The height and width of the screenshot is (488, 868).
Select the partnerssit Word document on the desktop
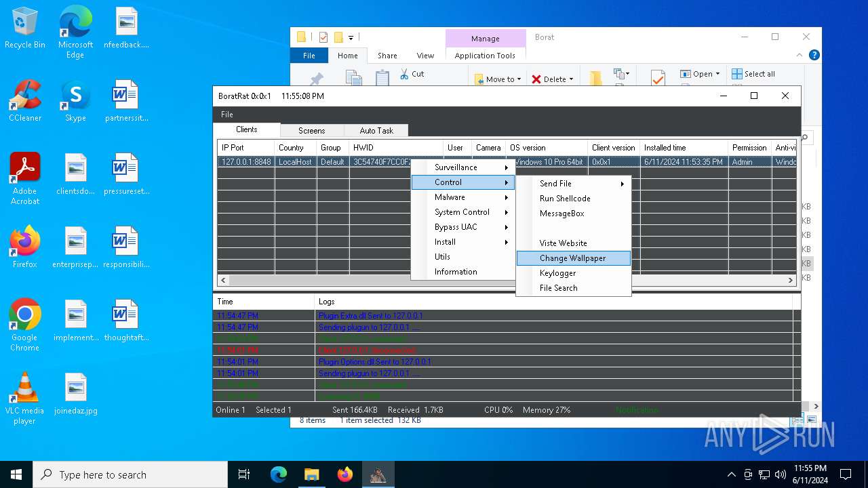click(126, 102)
